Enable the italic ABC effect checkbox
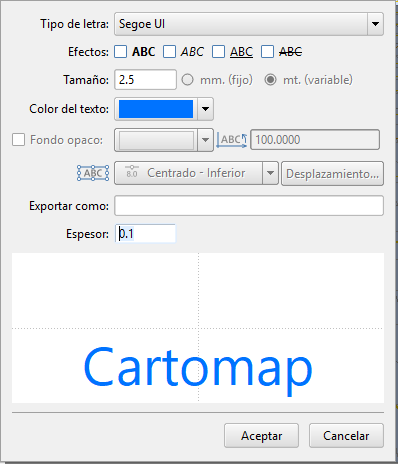Screen dimensions: 398x464 [169, 52]
